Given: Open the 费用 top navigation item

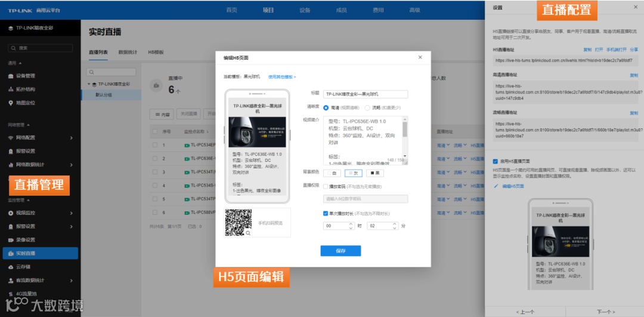Looking at the screenshot, I should coord(378,10).
